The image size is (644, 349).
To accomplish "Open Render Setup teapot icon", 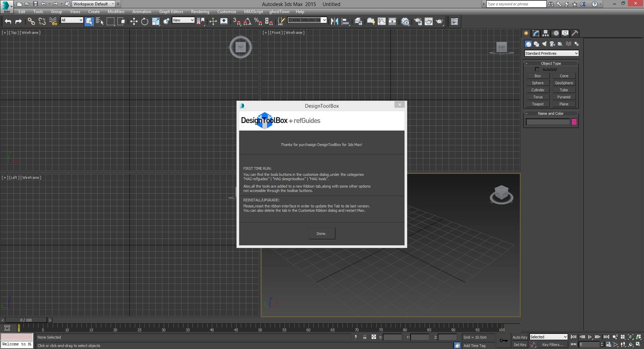I will pos(418,21).
